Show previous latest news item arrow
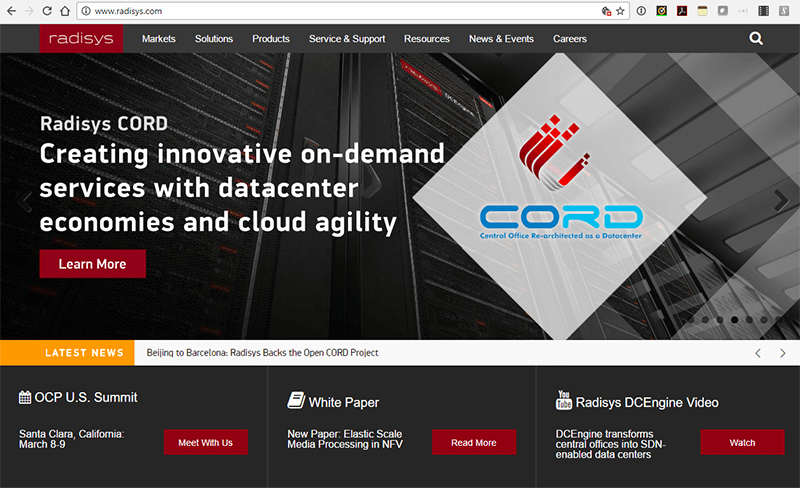 (758, 353)
